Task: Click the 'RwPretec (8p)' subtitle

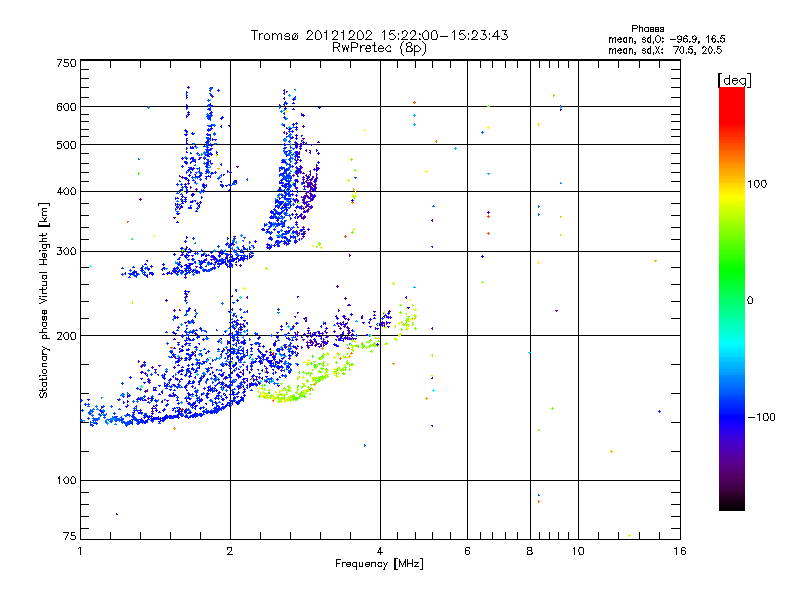Action: 379,48
